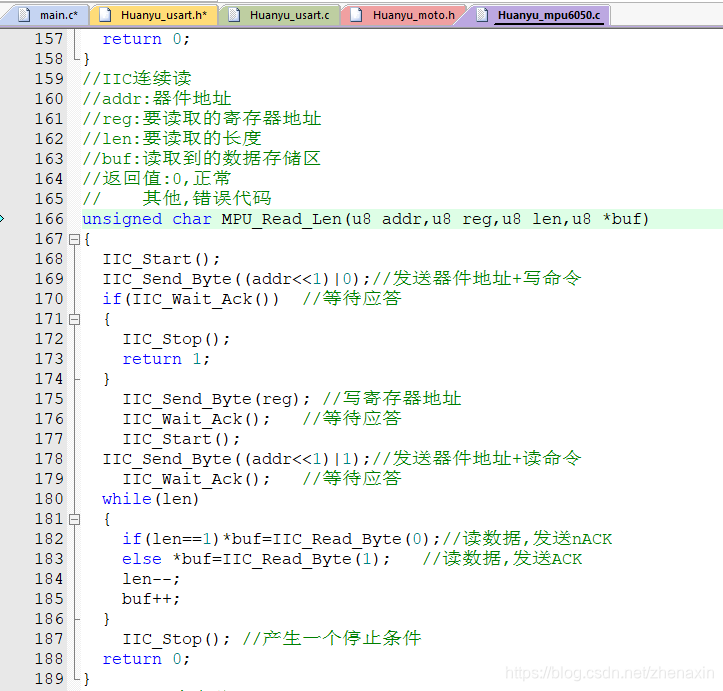Viewport: 723px width, 691px height.
Task: Click the IIC_Start() call on line 168
Action: (161, 260)
